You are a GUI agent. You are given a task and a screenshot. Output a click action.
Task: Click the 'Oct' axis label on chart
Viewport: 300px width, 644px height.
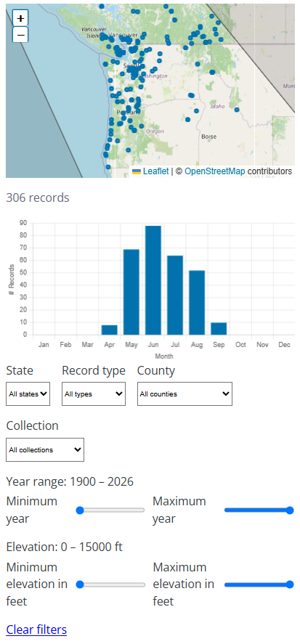click(x=241, y=345)
